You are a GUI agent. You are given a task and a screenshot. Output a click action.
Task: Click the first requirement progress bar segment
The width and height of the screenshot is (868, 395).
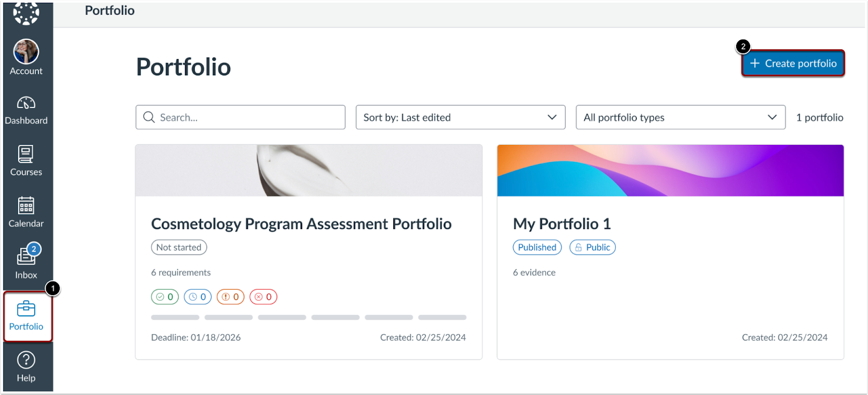175,317
